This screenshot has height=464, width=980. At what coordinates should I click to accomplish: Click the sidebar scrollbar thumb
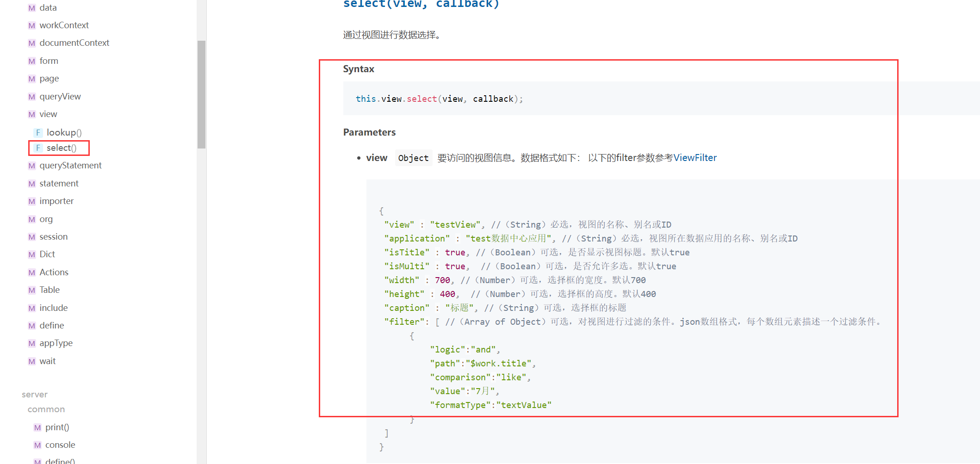201,94
